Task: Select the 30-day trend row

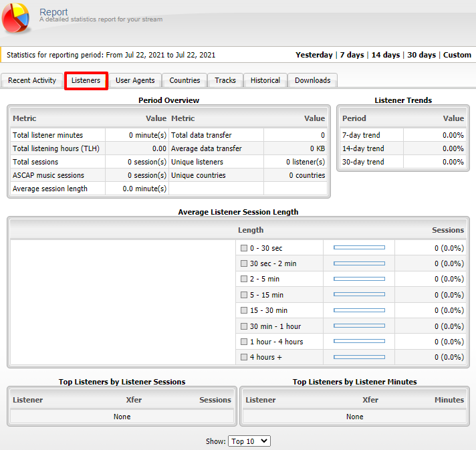Action: (403, 162)
